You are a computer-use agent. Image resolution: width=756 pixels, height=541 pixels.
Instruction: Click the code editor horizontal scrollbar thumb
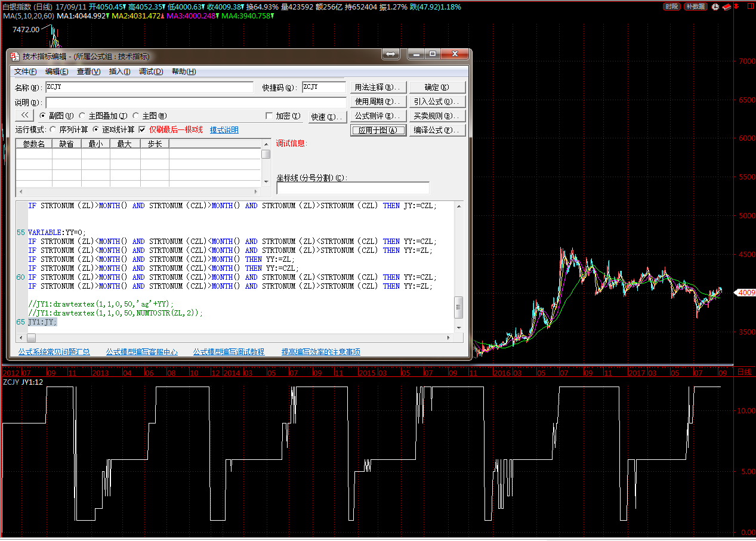click(x=32, y=338)
